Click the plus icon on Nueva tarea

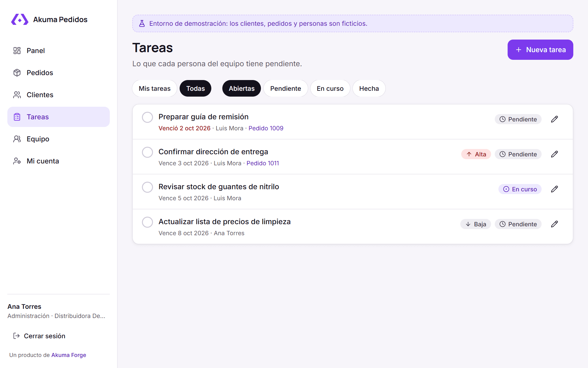tap(518, 50)
